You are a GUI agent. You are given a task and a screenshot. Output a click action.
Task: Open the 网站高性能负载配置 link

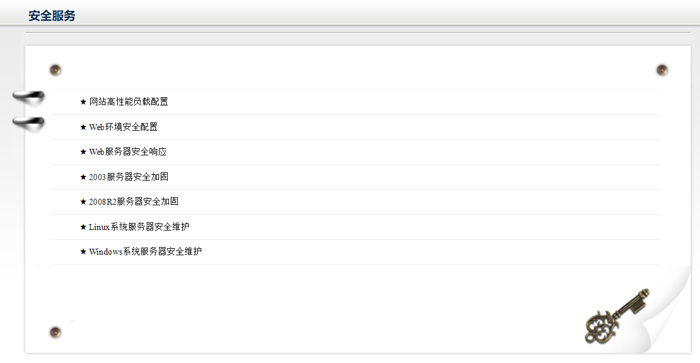pos(129,102)
